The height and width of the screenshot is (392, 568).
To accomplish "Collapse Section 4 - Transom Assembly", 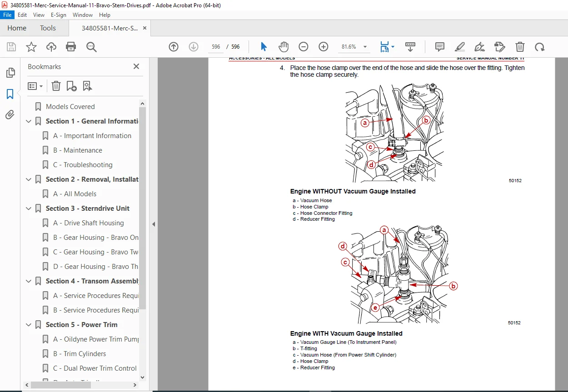I will (29, 281).
